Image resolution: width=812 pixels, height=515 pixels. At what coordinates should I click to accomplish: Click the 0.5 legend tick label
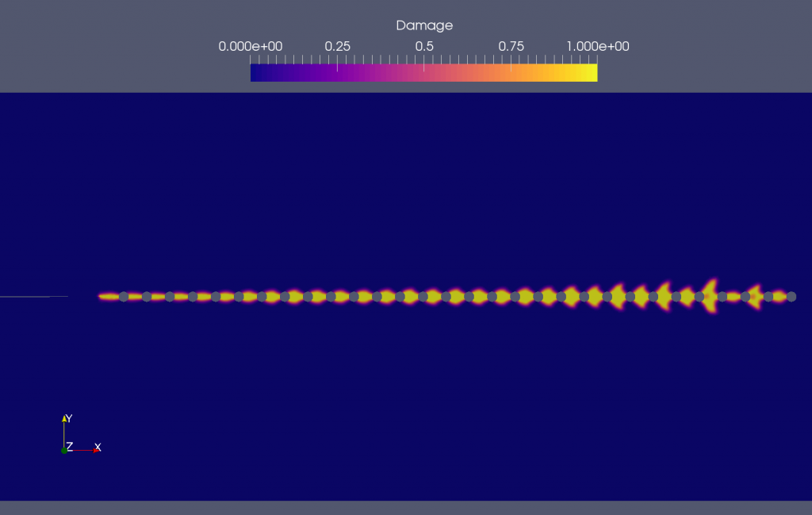(x=424, y=47)
